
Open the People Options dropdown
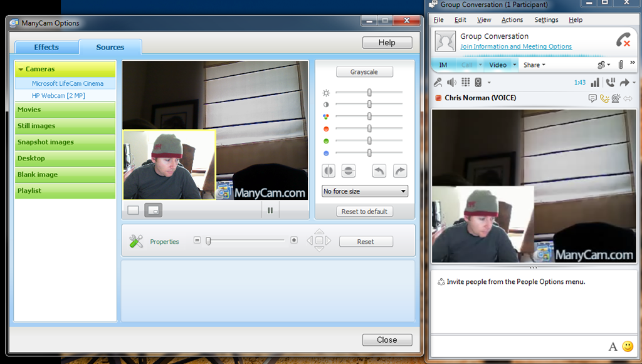(604, 65)
